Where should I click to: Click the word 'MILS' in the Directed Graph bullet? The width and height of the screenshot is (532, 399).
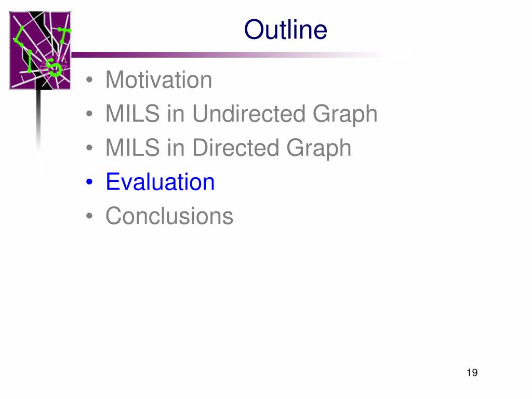tap(132, 148)
